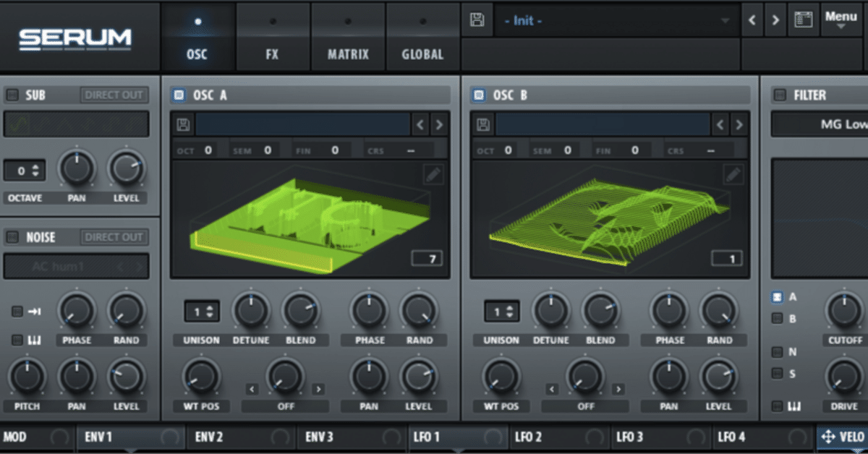Select the ENV 2 tab
Viewport: 868px width, 454px height.
click(x=240, y=437)
